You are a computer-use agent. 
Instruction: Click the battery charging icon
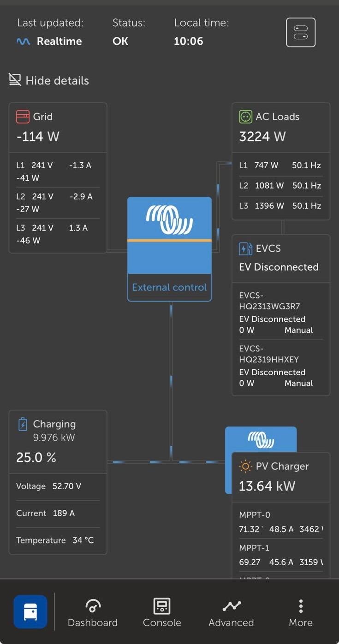[x=23, y=424]
